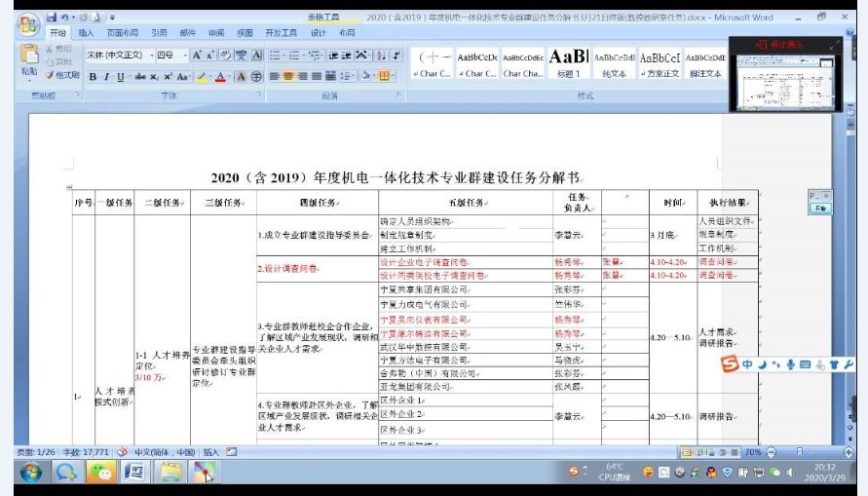Open WeChat from the taskbar

coord(100,473)
